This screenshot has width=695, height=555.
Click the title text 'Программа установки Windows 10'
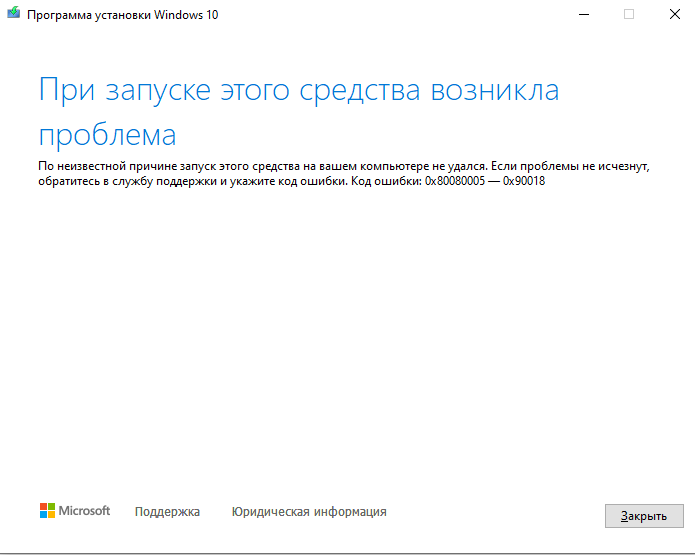pos(123,15)
